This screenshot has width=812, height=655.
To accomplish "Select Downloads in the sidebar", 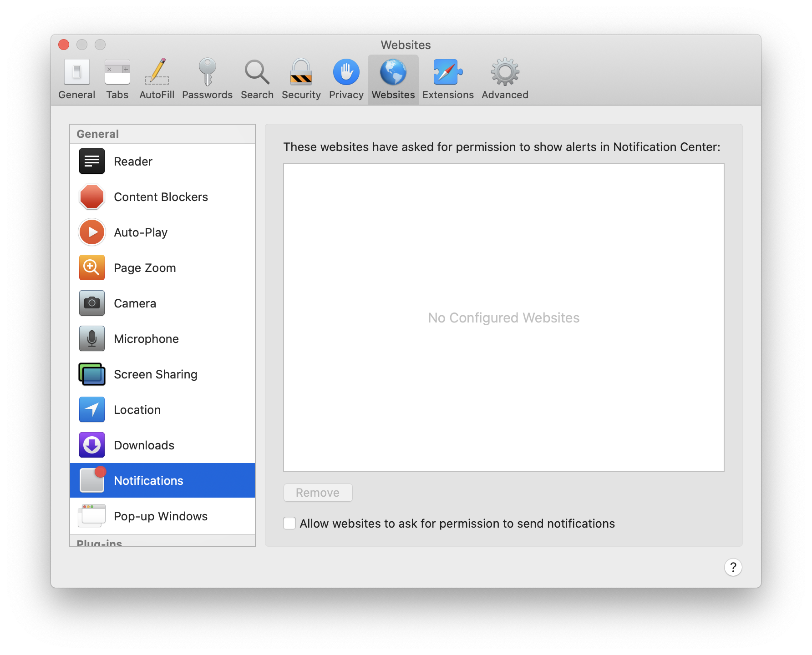I will [162, 445].
